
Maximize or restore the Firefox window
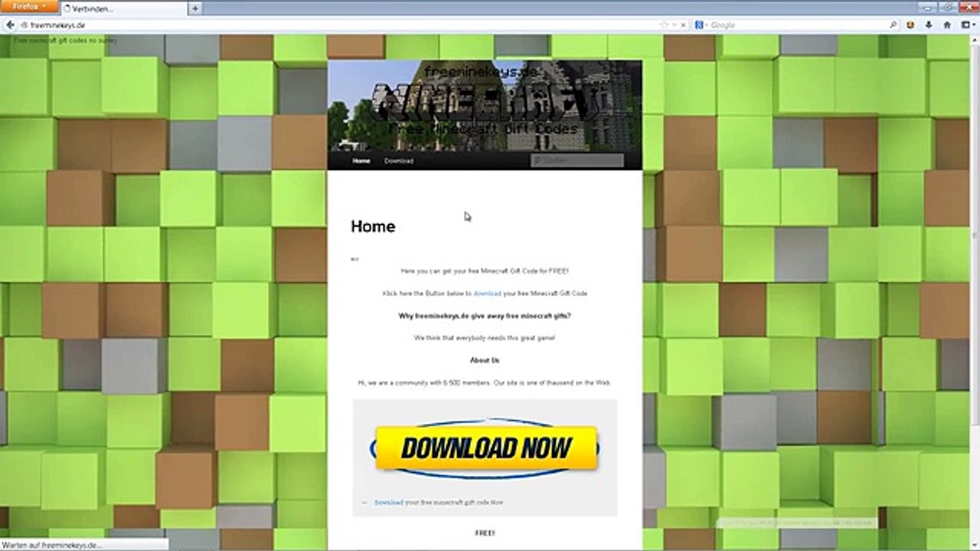pyautogui.click(x=947, y=6)
